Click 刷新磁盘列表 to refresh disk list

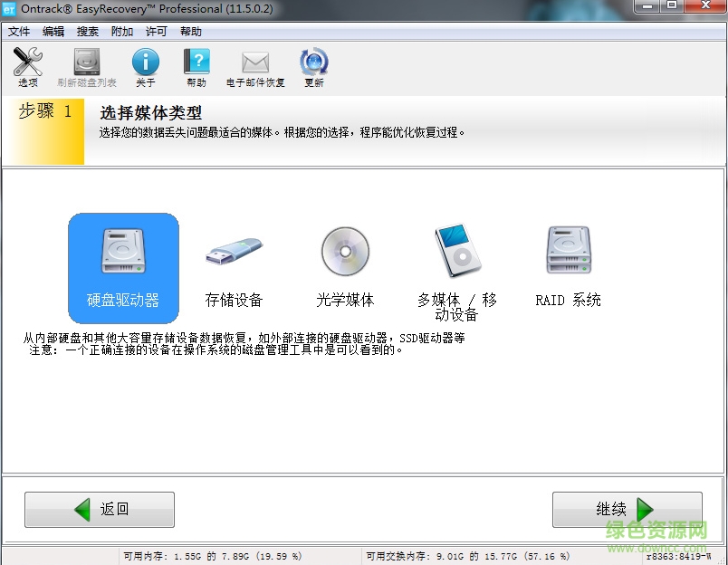coord(86,66)
